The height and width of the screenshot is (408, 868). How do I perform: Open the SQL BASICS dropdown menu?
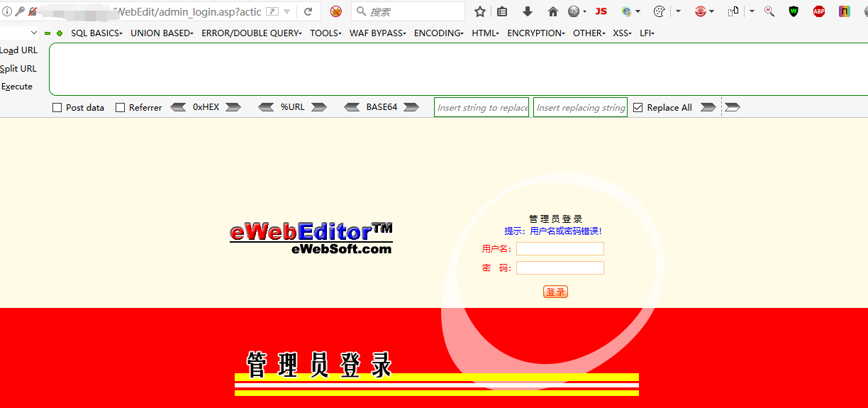click(96, 33)
